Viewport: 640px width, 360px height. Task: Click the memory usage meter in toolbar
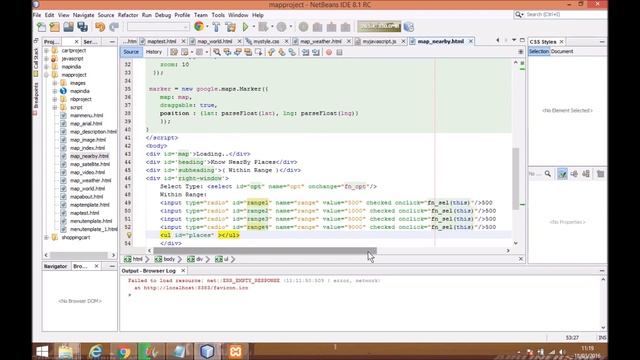click(379, 27)
